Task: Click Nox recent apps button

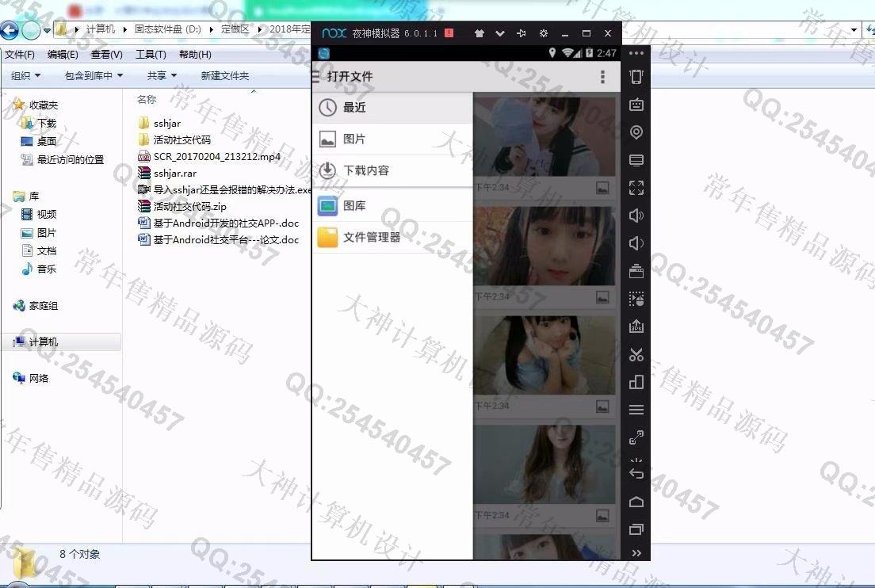Action: coord(636,529)
